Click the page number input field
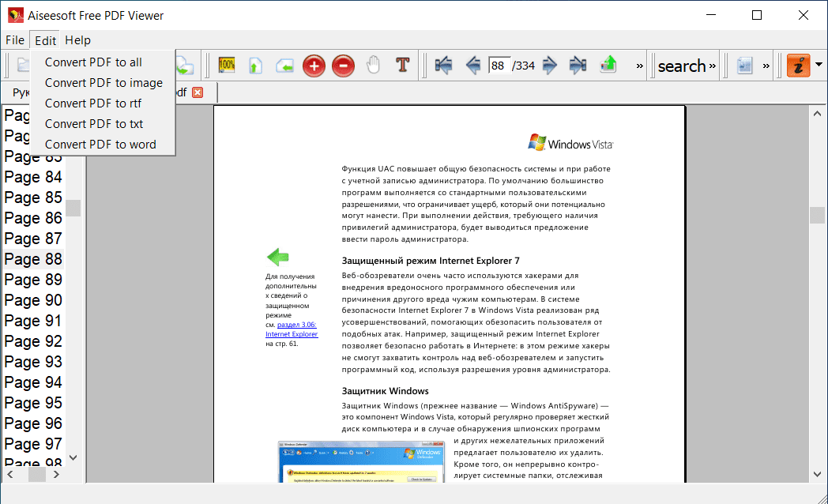Screen dimensions: 828x504 [x=499, y=66]
